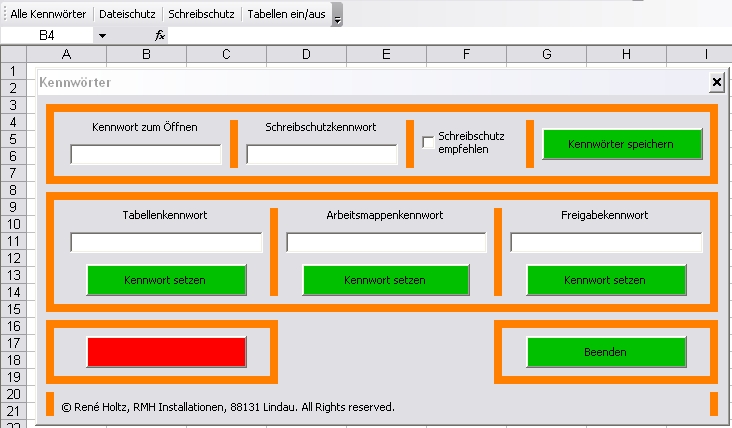
Task: Click the Kennwörter speichern button
Action: click(622, 144)
